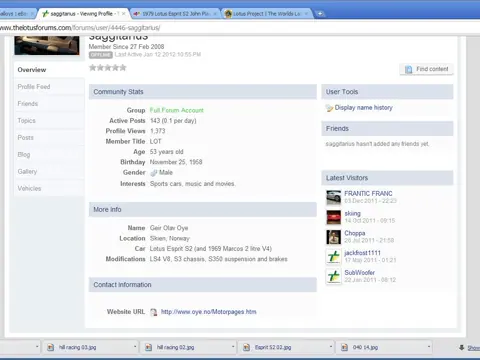Expand options arrow for 040 14.jpg
Viewport: 480px width, 360px height.
[429, 347]
